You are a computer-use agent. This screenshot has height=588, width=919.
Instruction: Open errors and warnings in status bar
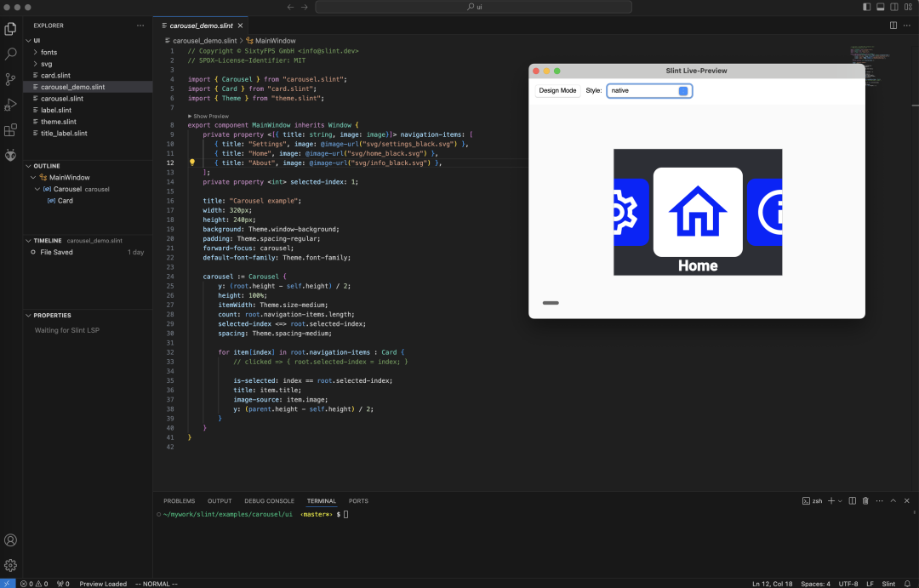point(34,583)
